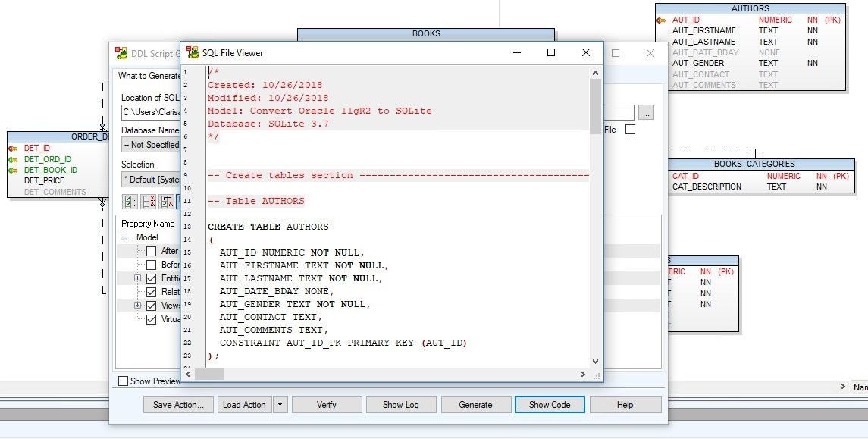Click the Save Action button
This screenshot has width=868, height=439.
(178, 405)
